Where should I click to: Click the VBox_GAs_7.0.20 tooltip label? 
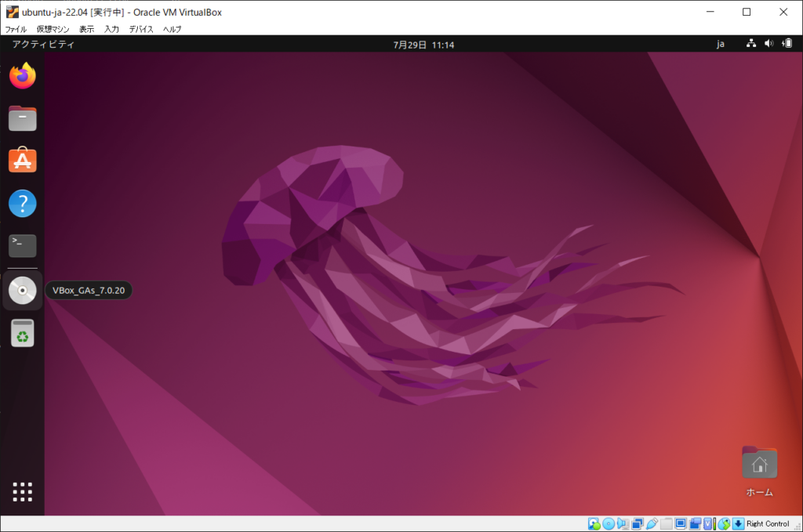click(x=89, y=290)
